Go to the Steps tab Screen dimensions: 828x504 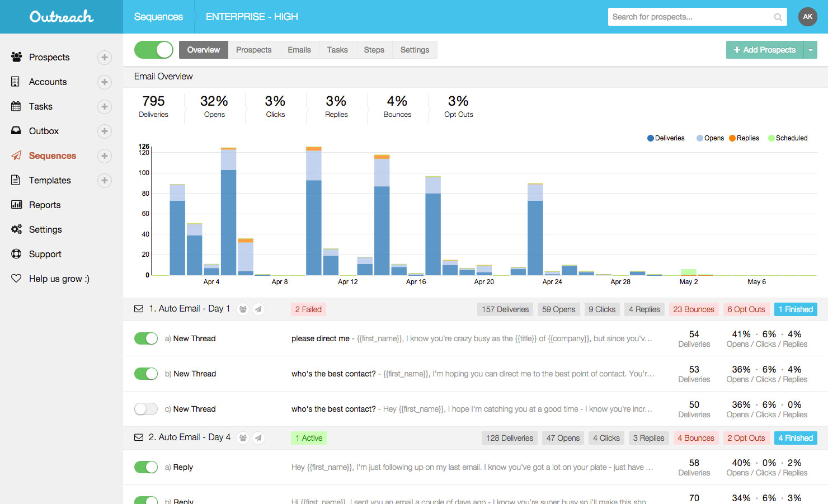pyautogui.click(x=374, y=50)
